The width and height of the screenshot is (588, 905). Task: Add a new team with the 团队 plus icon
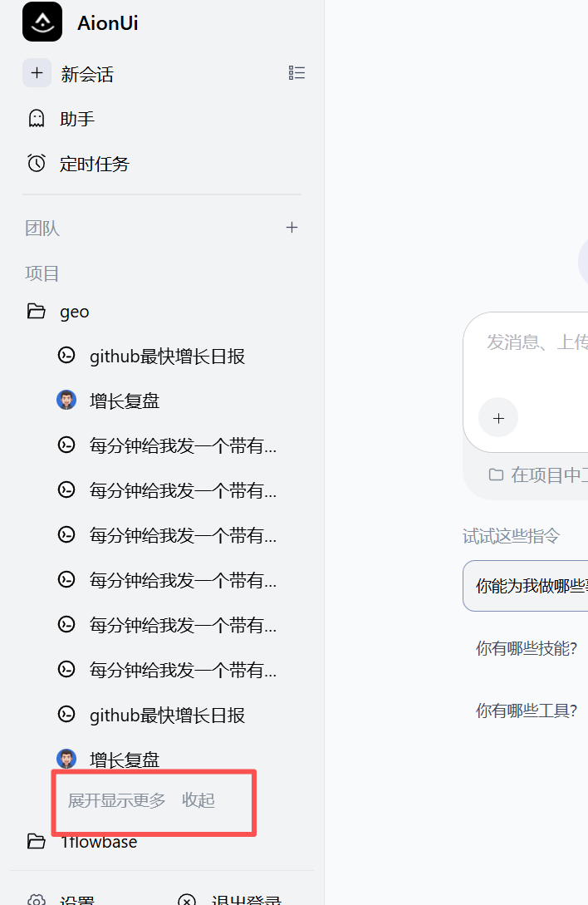coord(292,228)
